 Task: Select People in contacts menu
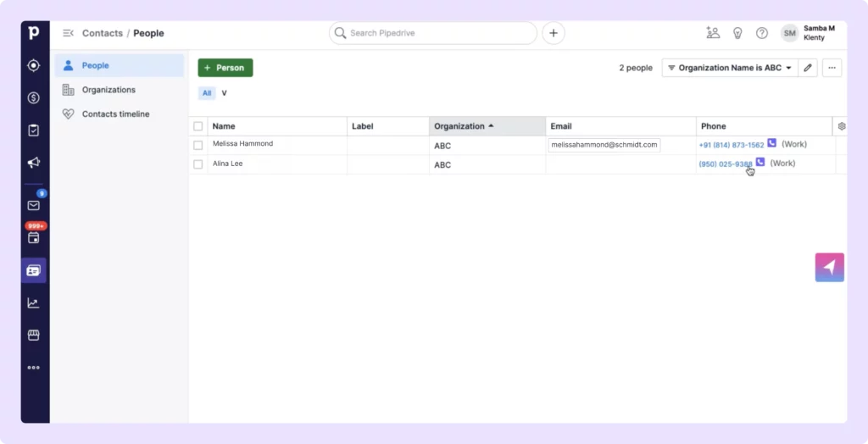[120, 65]
